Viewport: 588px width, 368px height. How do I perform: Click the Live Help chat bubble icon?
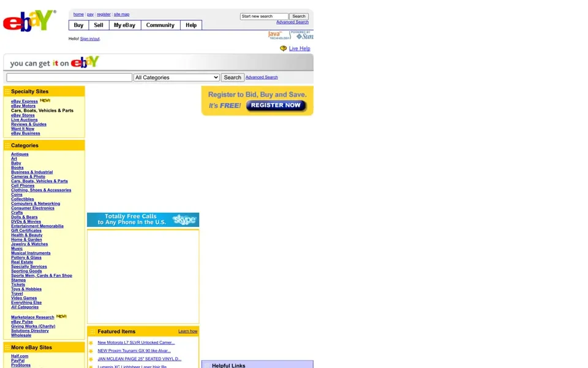(283, 48)
